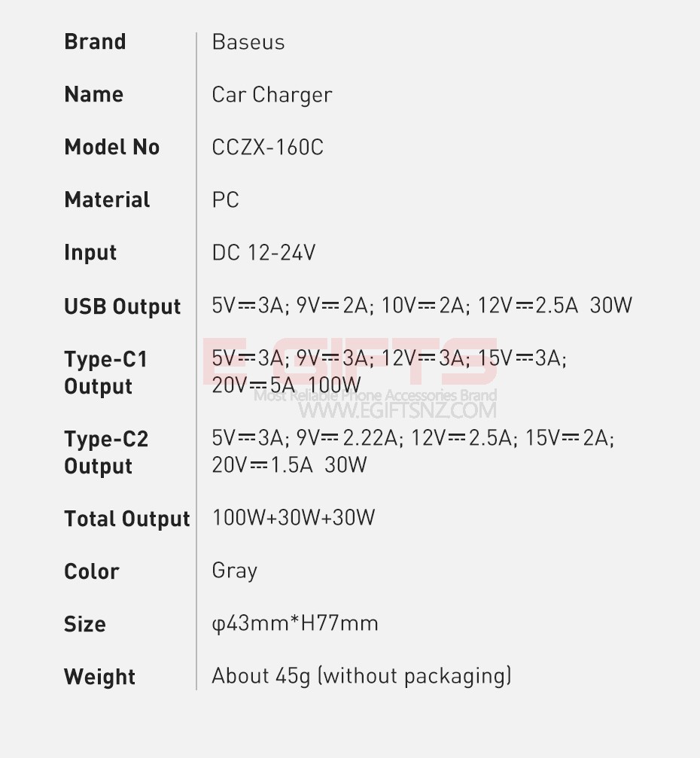Select the About 45g weight text
700x758 pixels.
tap(361, 676)
